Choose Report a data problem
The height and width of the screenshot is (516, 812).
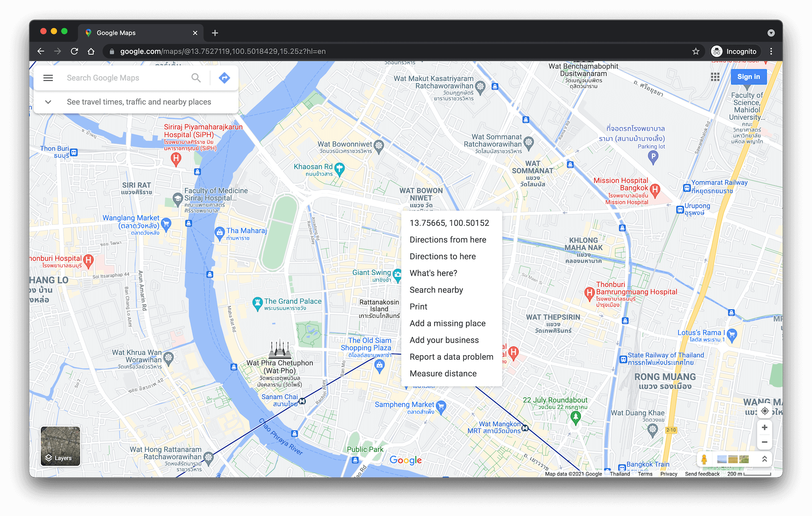click(x=452, y=357)
